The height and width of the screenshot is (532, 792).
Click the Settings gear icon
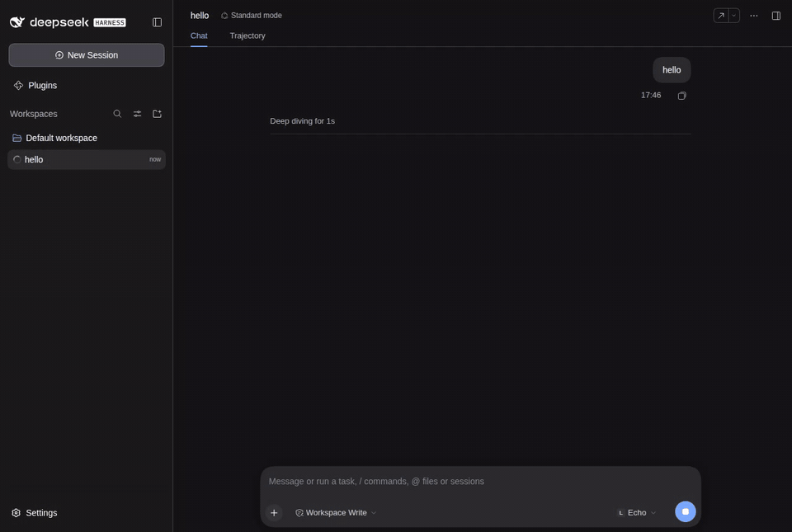(x=16, y=513)
